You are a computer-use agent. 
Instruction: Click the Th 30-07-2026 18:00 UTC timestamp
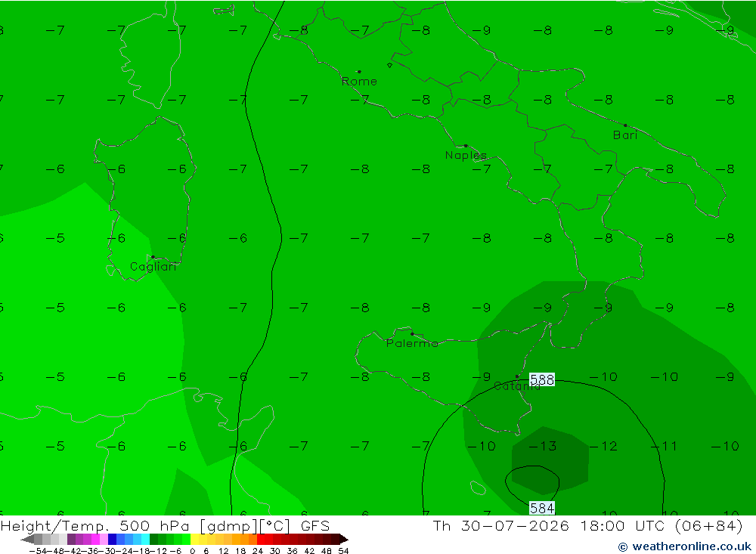548,525
